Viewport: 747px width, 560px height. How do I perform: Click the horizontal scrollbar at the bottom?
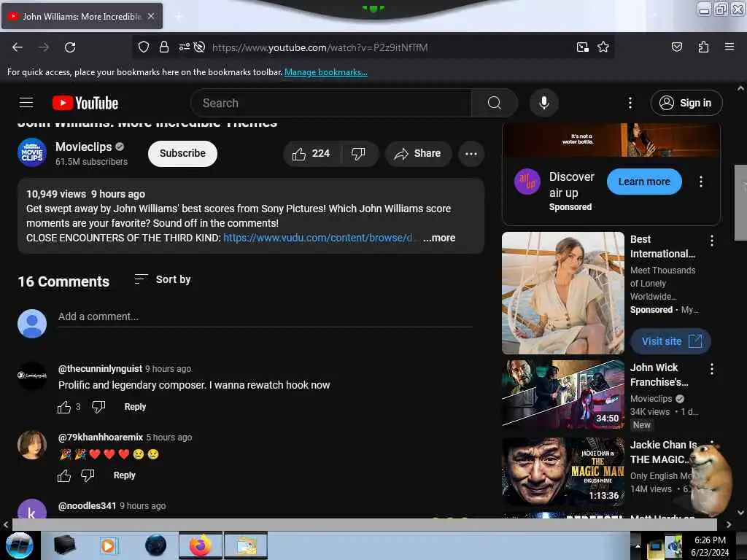365,524
